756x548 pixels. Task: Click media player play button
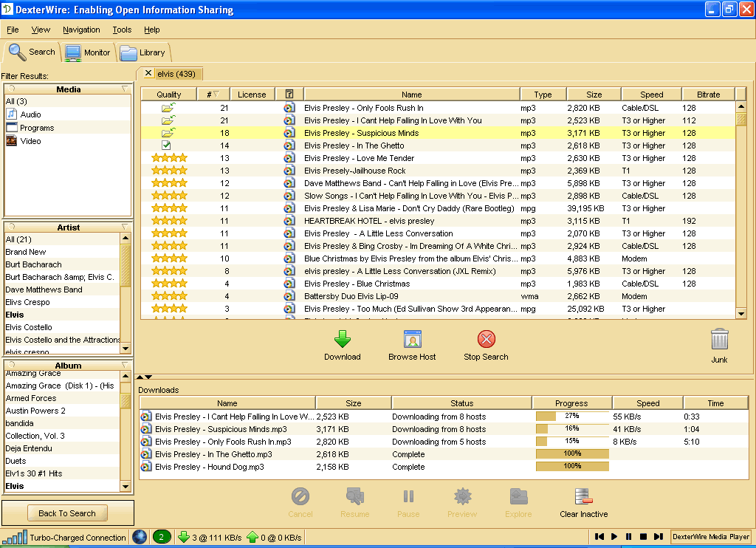[x=614, y=536]
